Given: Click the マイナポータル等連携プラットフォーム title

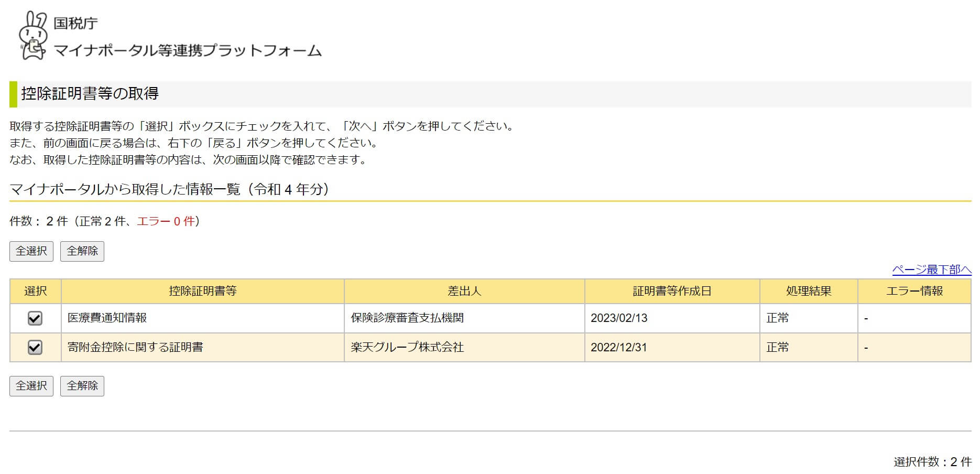Looking at the screenshot, I should click(x=188, y=50).
